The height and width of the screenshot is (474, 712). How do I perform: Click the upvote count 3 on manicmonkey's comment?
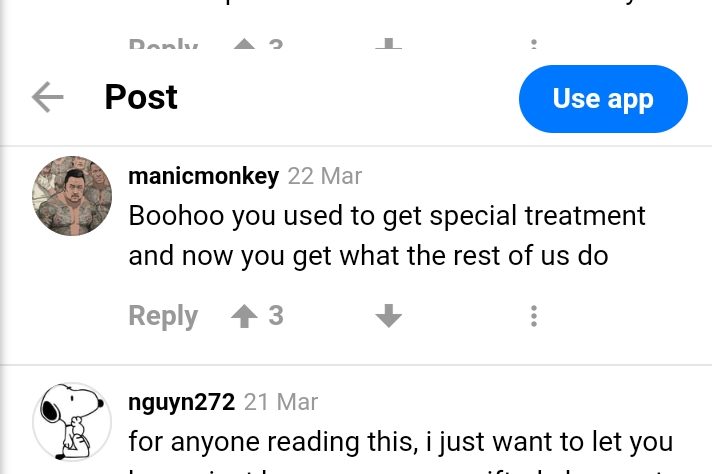tap(276, 316)
